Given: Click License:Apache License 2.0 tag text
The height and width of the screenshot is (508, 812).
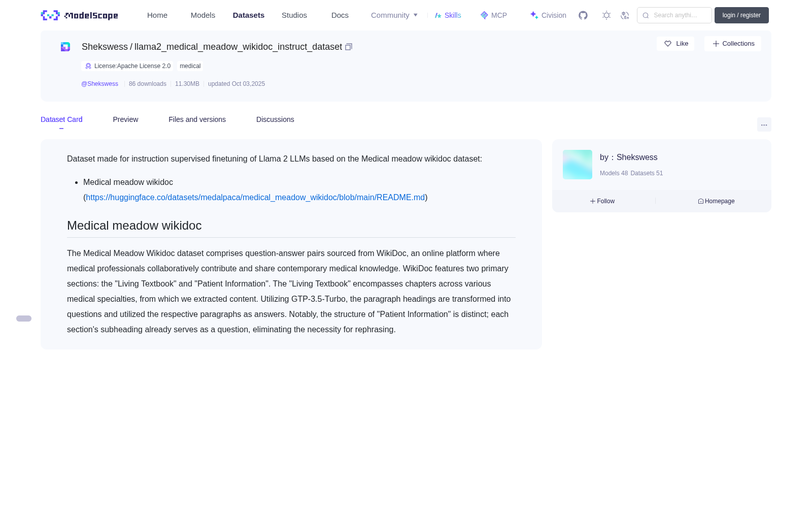Looking at the screenshot, I should point(132,66).
